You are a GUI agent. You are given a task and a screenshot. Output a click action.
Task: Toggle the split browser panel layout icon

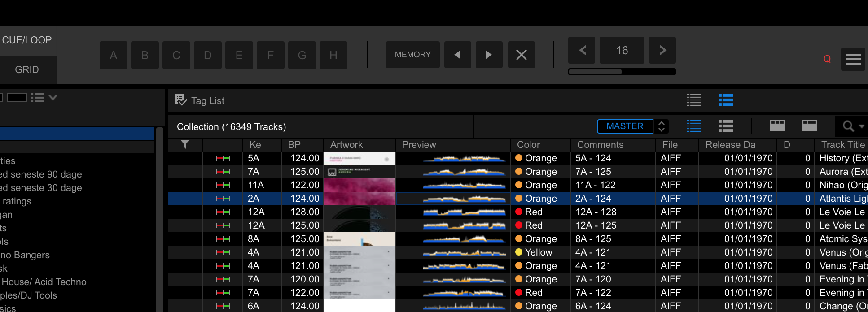pyautogui.click(x=777, y=126)
